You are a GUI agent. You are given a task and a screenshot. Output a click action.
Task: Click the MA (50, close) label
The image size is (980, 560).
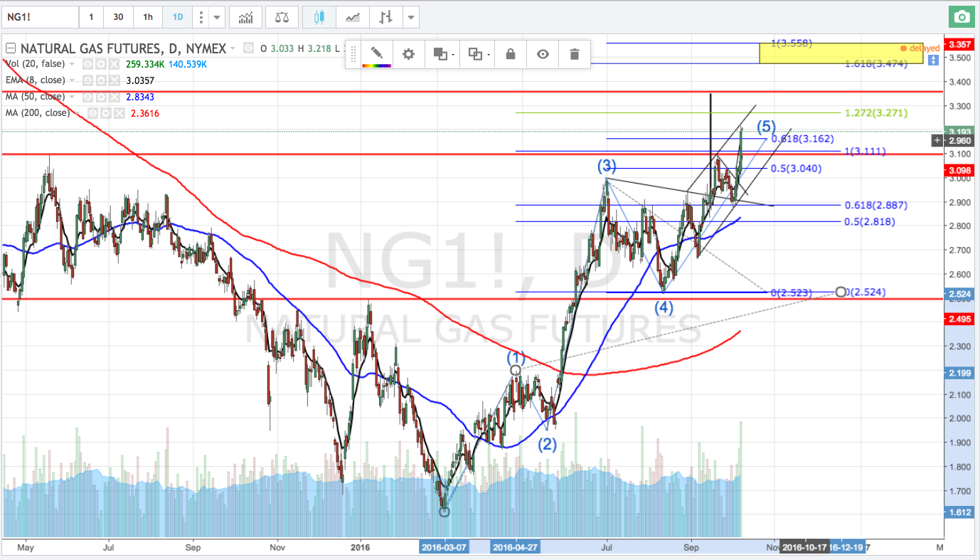pos(35,97)
